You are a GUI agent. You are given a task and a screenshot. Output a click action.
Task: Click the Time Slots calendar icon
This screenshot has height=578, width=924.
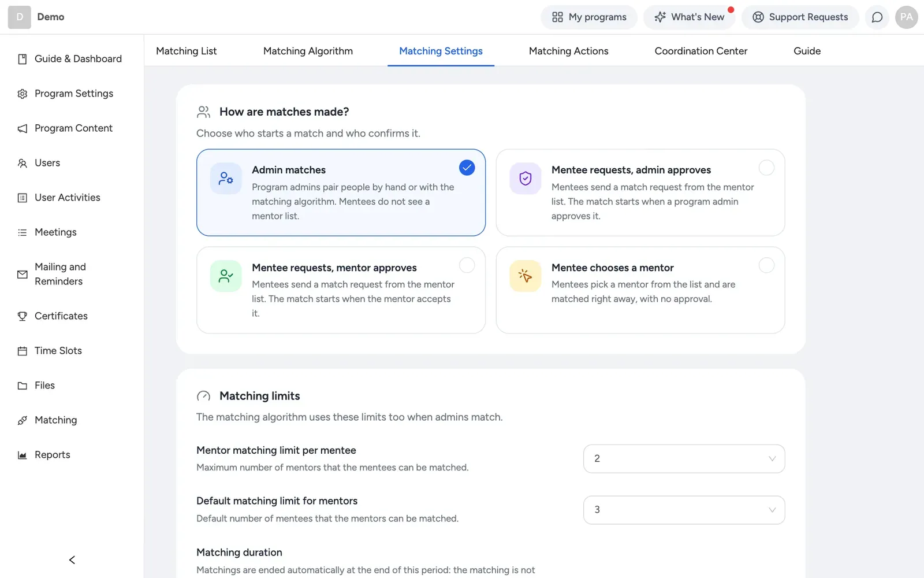[23, 351]
